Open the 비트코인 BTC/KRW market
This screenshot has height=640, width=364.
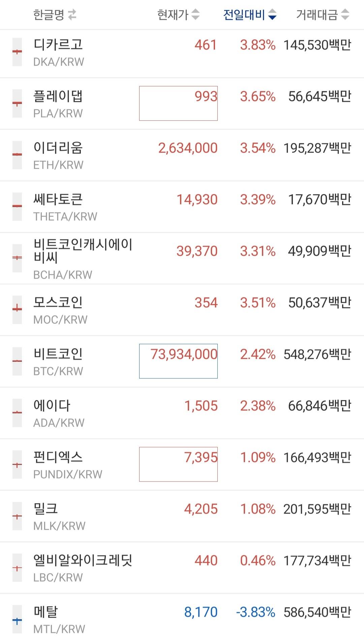[182, 361]
